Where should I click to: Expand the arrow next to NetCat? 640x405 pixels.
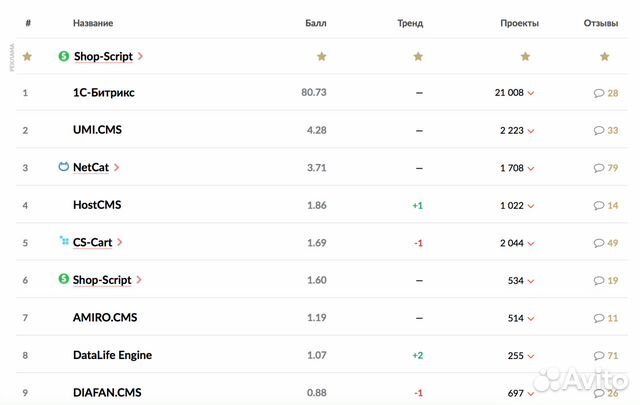coord(117,167)
